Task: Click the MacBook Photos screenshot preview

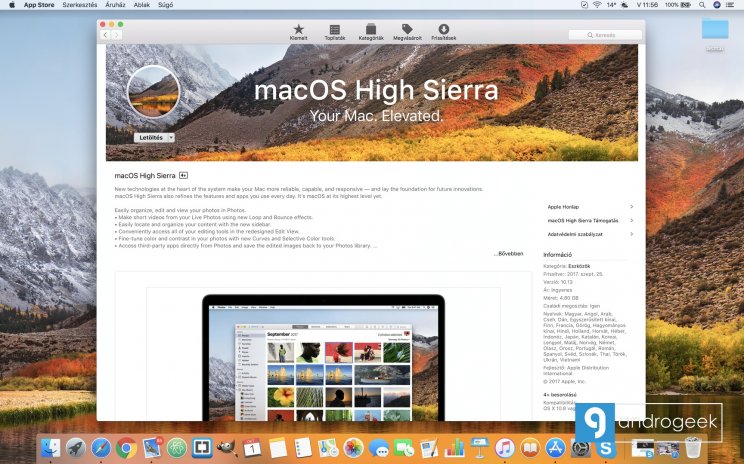Action: 323,357
